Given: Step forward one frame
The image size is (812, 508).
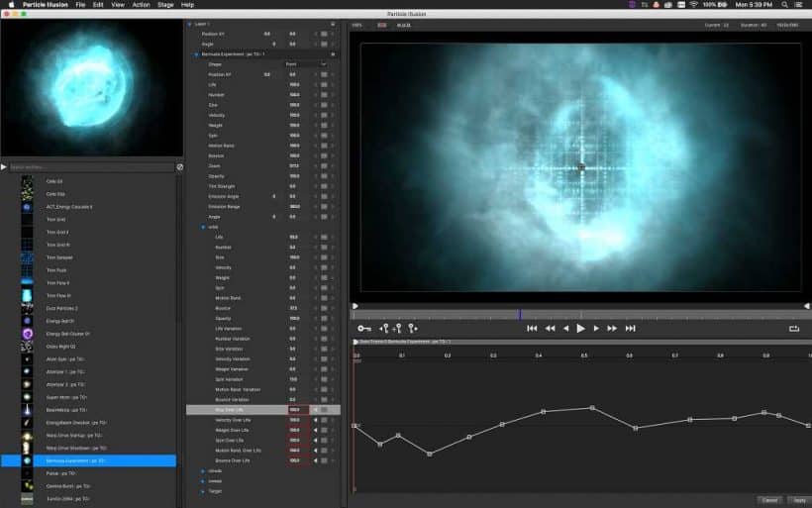Looking at the screenshot, I should click(596, 329).
